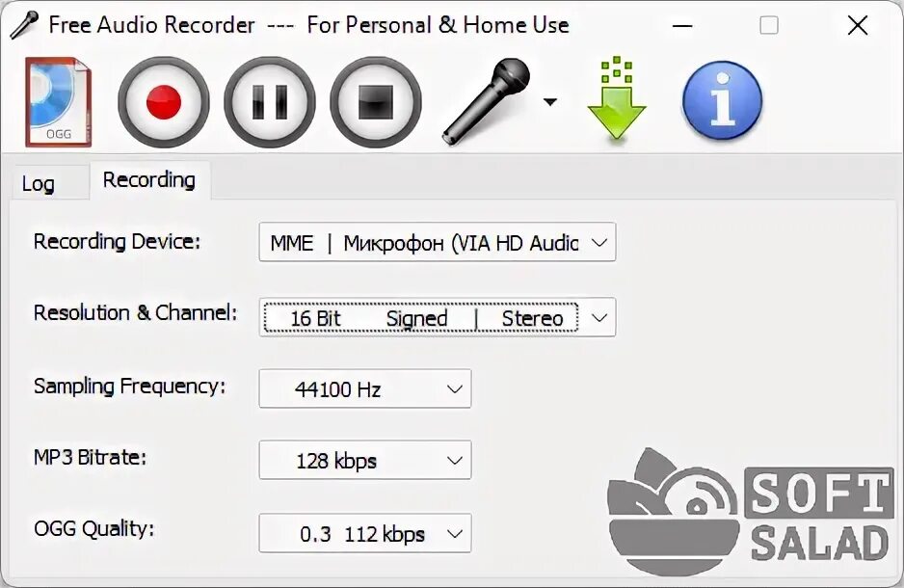Click the app microphone icon in title bar
Viewport: 904px width, 588px height.
point(24,25)
